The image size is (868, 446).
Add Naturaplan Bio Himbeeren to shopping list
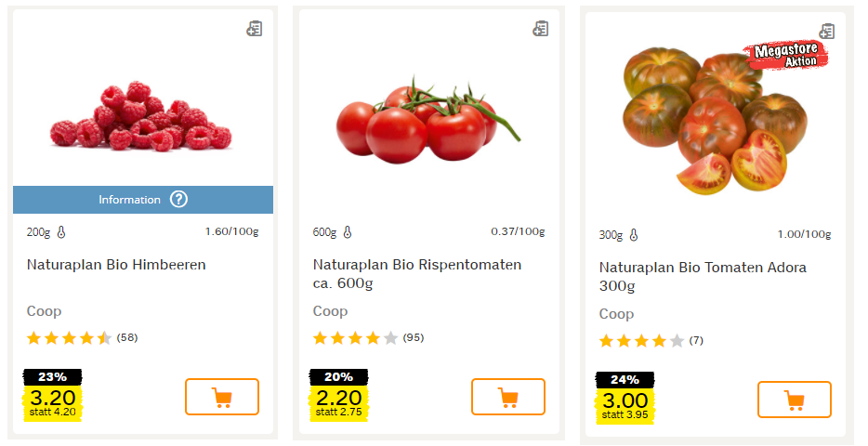(255, 30)
